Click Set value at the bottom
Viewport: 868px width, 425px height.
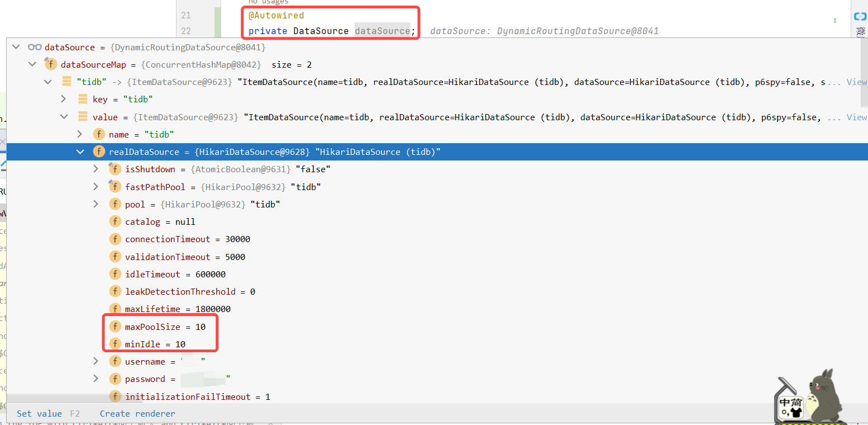[39, 413]
